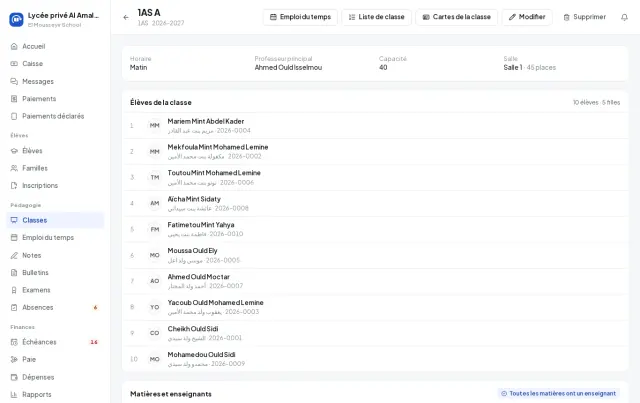Viewport: 640px width, 403px height.
Task: Click the Accueil home icon
Action: (14, 46)
